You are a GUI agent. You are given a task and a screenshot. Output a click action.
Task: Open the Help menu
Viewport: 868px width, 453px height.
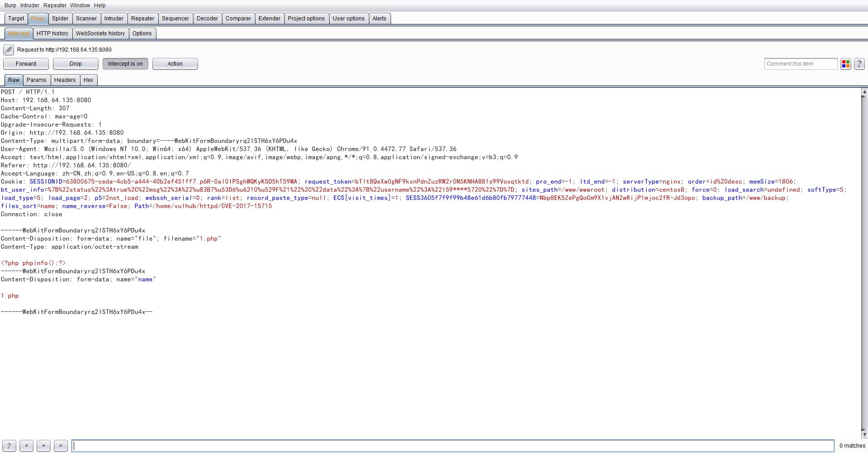coord(100,5)
